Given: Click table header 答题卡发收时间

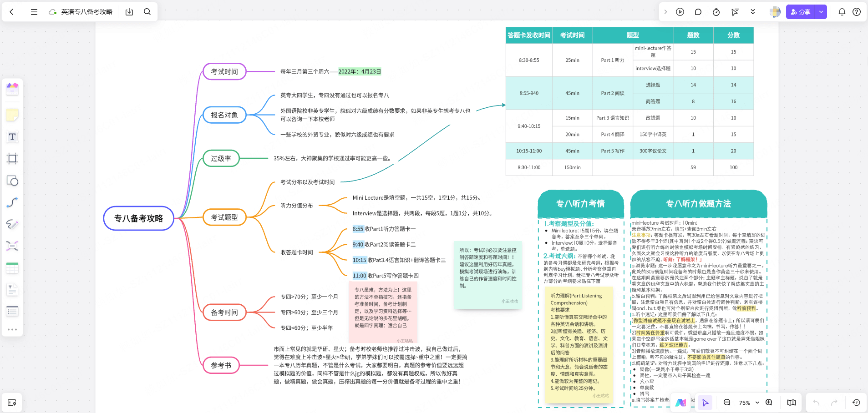Looking at the screenshot, I should coord(529,35).
